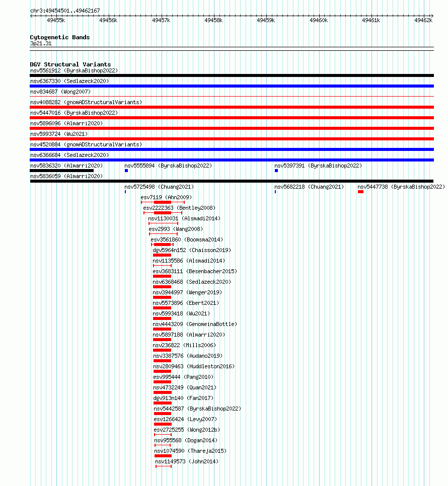Click the ruler's left arrow end

(31, 16)
